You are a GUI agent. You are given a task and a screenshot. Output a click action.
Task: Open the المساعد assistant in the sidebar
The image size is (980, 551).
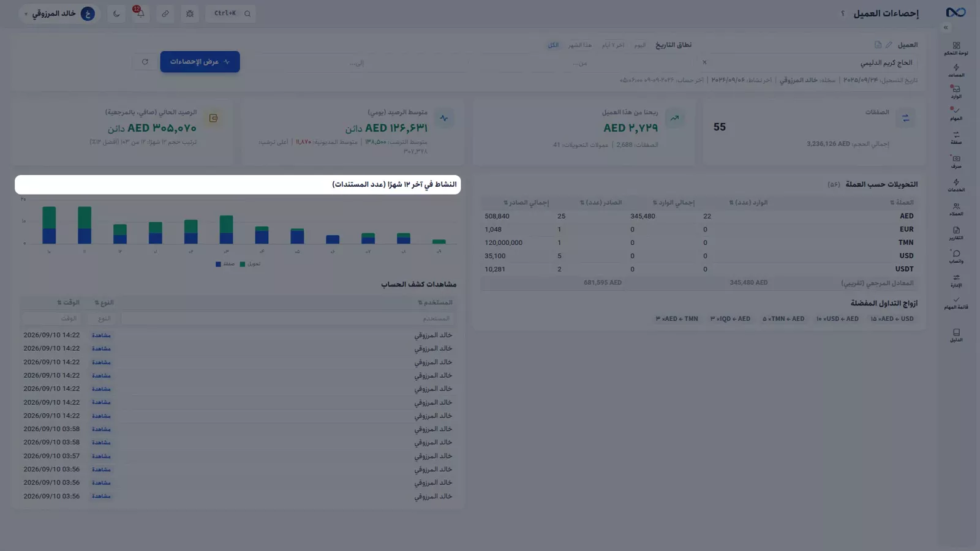click(x=956, y=70)
